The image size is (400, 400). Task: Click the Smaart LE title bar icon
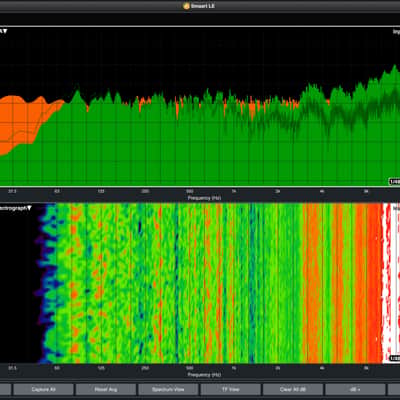pos(187,6)
